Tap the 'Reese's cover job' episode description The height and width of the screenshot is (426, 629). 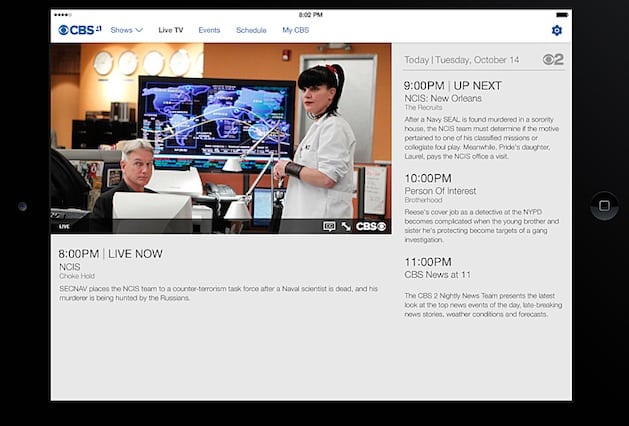tap(481, 226)
